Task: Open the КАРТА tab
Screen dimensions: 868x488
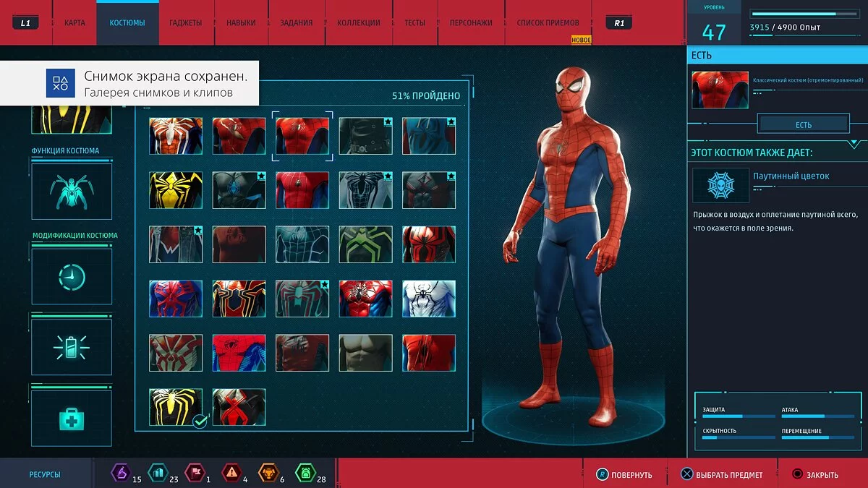Action: click(x=75, y=22)
